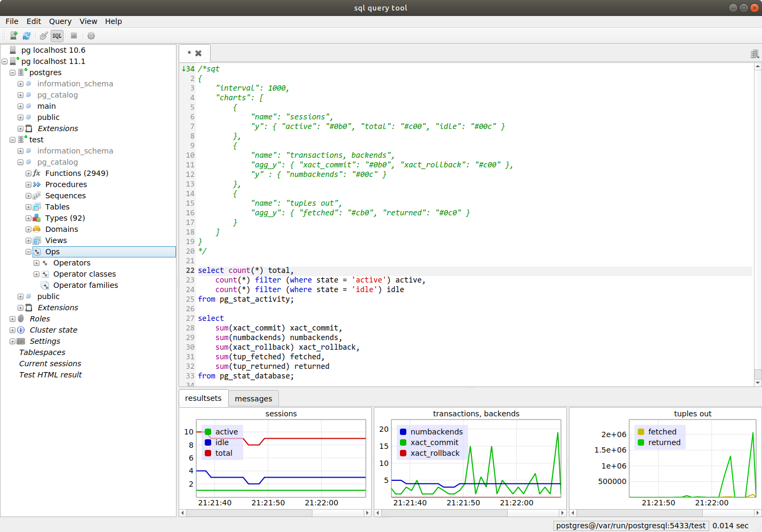Expand the main schema under postgres
This screenshot has width=762, height=532.
tap(20, 106)
